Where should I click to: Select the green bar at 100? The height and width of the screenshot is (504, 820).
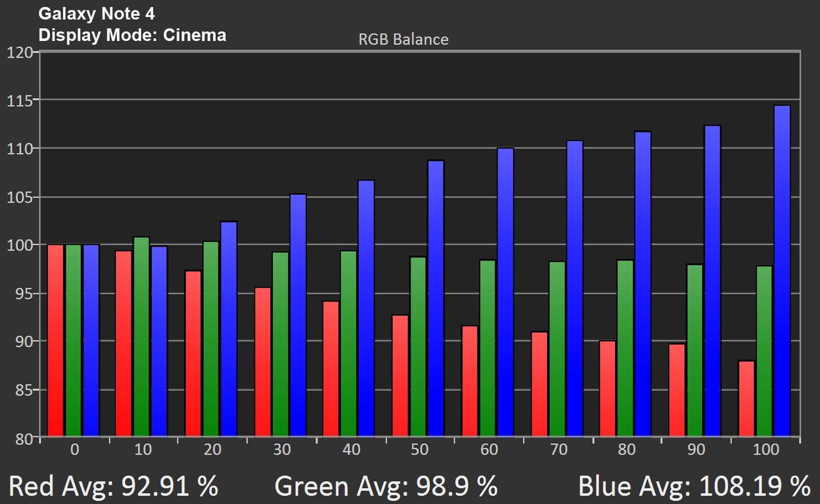click(764, 352)
